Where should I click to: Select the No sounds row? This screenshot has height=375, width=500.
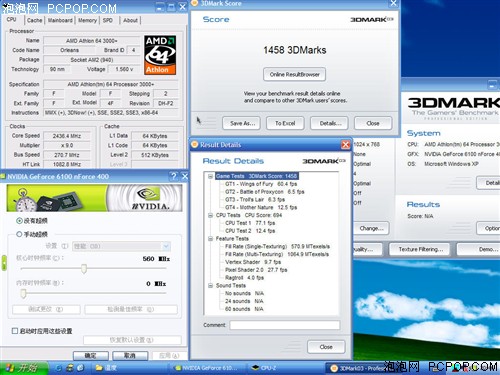pyautogui.click(x=244, y=293)
